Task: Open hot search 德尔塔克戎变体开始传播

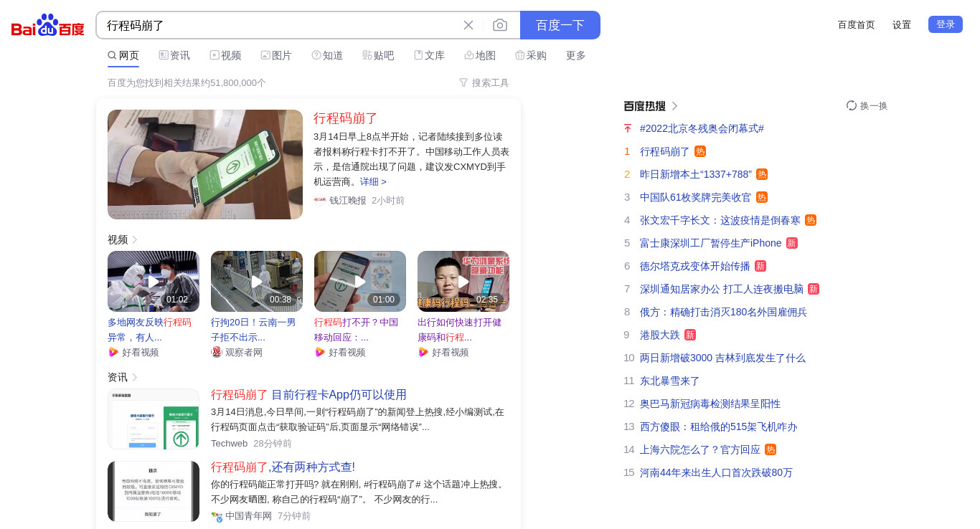Action: pyautogui.click(x=695, y=266)
